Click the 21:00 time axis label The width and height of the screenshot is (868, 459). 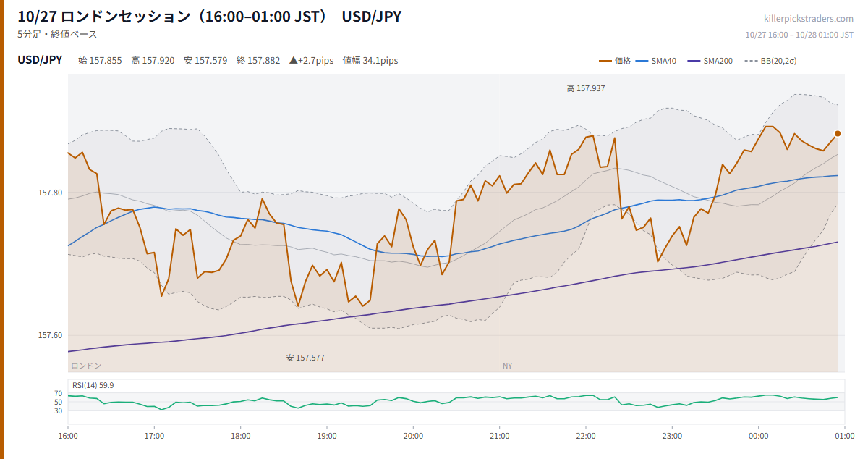pyautogui.click(x=499, y=437)
